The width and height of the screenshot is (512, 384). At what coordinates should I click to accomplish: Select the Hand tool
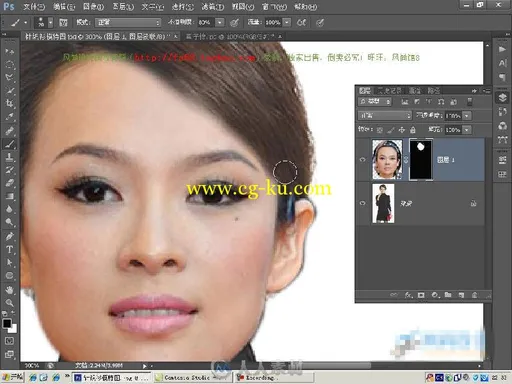pyautogui.click(x=9, y=290)
